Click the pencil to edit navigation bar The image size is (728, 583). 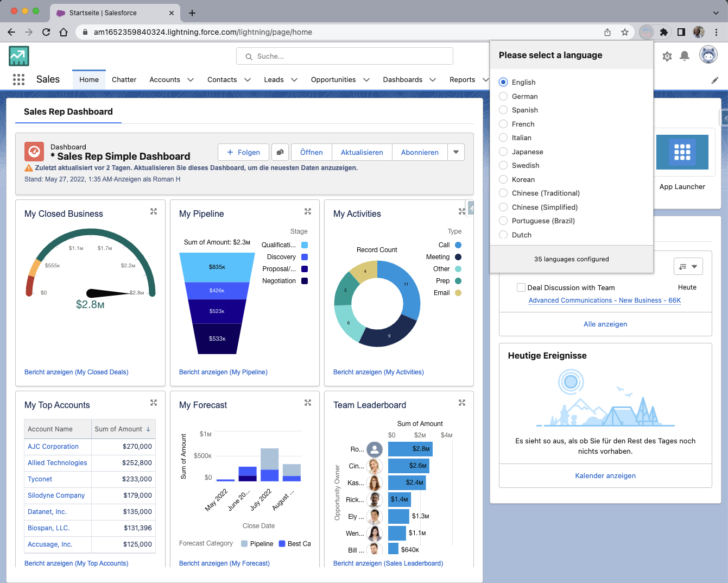point(715,80)
